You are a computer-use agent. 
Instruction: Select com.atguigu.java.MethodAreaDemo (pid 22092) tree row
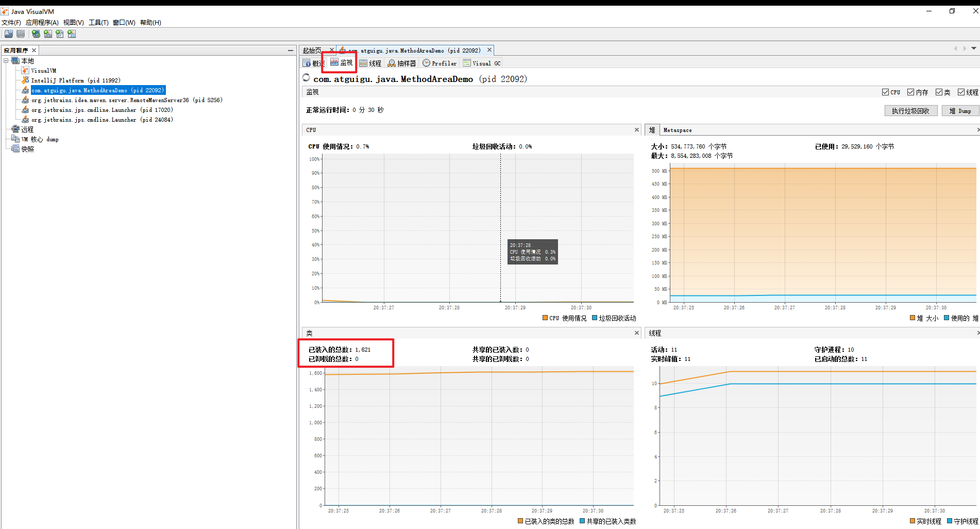point(98,90)
